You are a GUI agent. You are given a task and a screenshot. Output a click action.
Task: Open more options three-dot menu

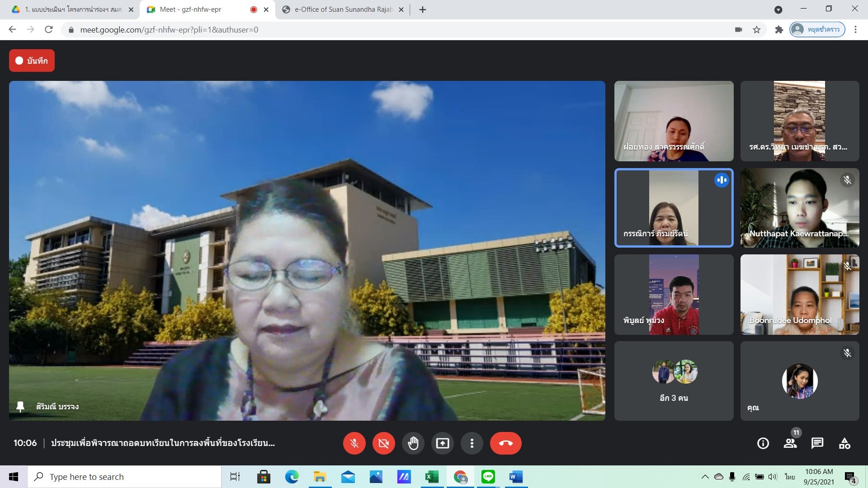472,443
